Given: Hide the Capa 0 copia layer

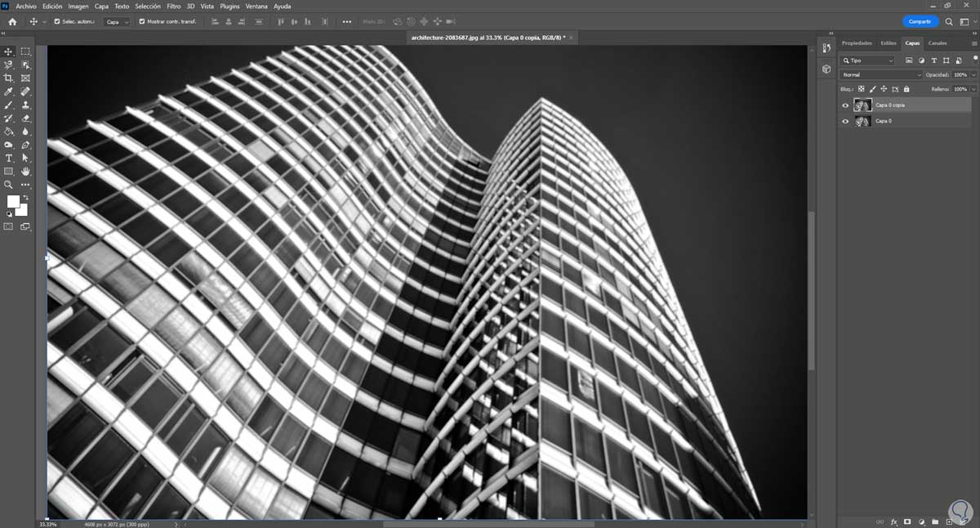Looking at the screenshot, I should click(x=845, y=105).
